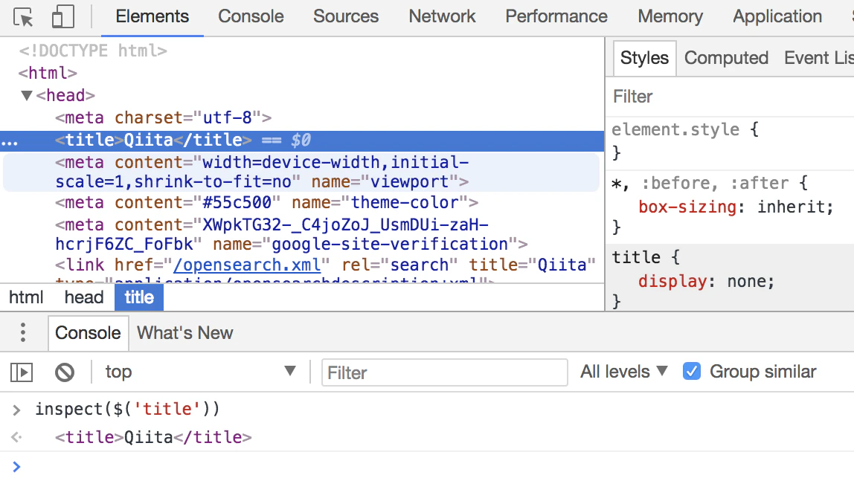
Task: Enable or disable Group similar checkbox
Action: coord(692,372)
